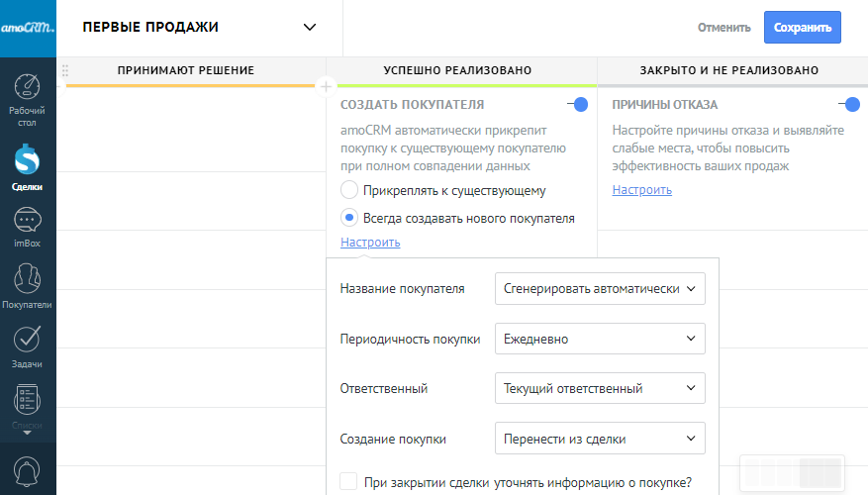The image size is (868, 495).
Task: Open Сделки section in sidebar
Action: [28, 160]
